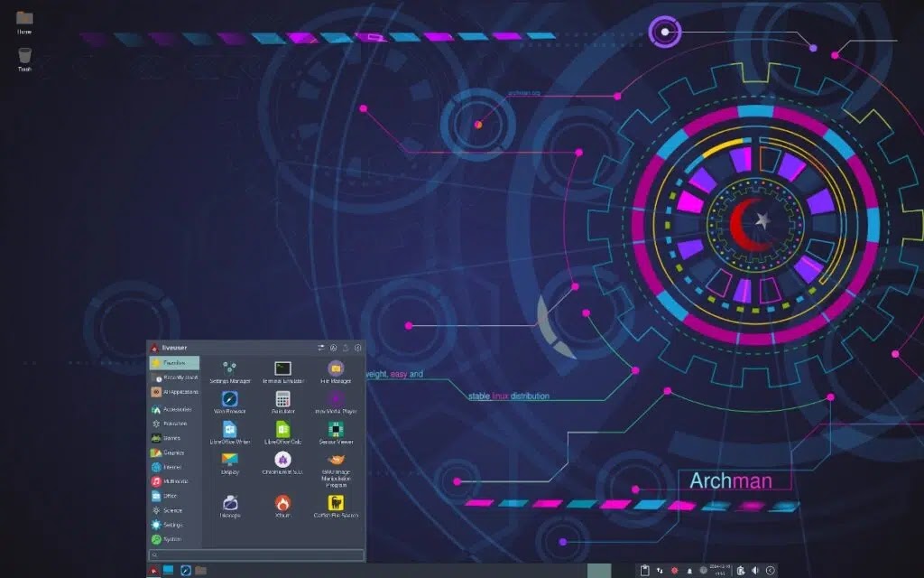The width and height of the screenshot is (924, 578).
Task: Open the volume control in the tray
Action: [755, 571]
